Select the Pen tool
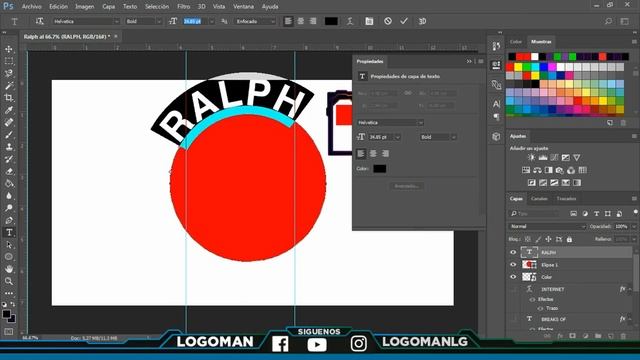Viewport: 640px width, 360px height. (9, 220)
